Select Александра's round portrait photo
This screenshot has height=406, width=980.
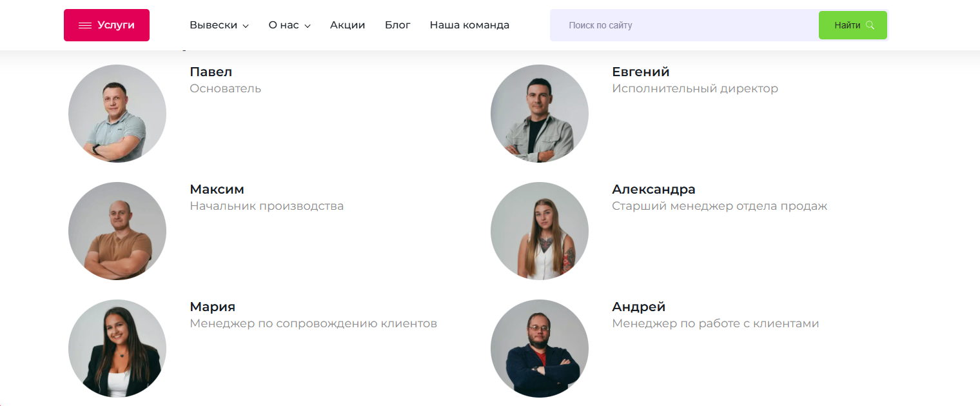540,231
